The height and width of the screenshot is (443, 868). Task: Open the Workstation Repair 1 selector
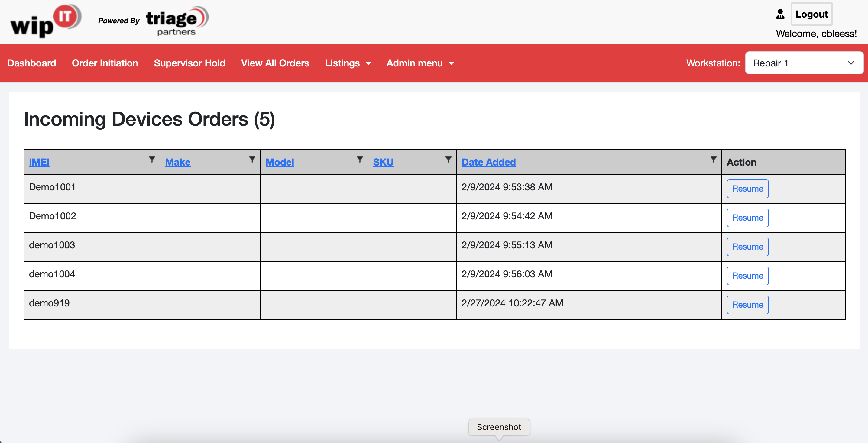804,63
